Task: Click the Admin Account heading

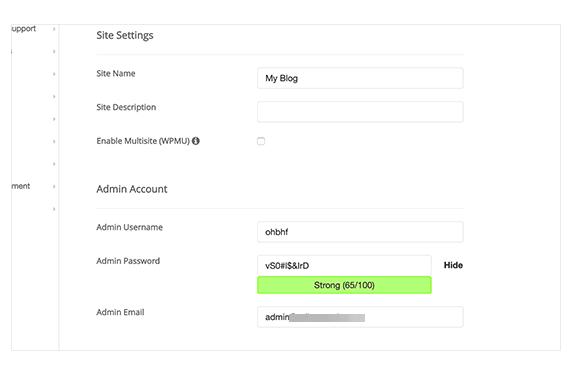Action: tap(132, 189)
